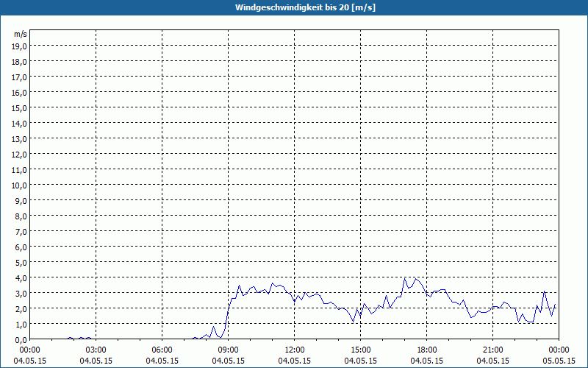Viewport: 588px width, 368px height.
Task: Click the '10,0' y-axis label
Action: click(x=19, y=185)
